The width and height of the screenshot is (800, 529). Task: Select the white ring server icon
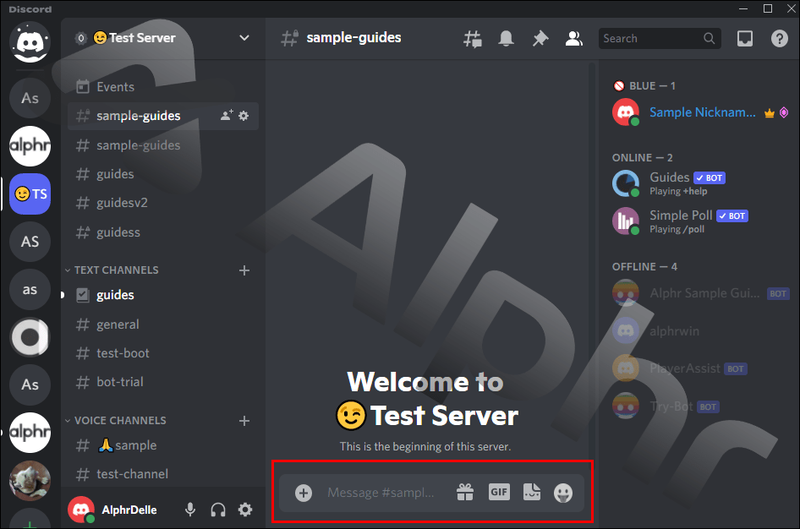pyautogui.click(x=30, y=337)
